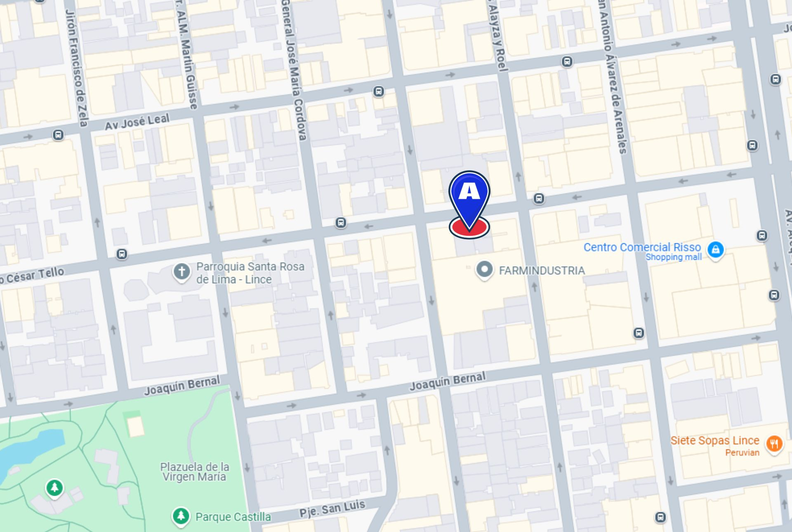Click the Parque Castilla tree icon
Screen dimensions: 792x532
[181, 517]
